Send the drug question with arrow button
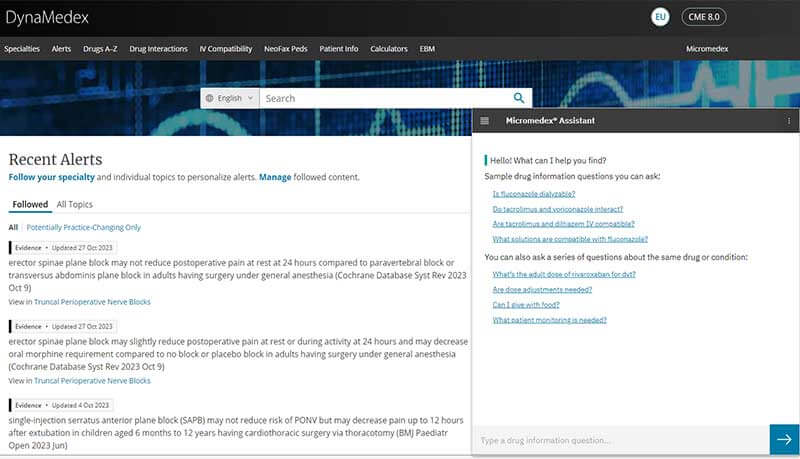Image resolution: width=800 pixels, height=459 pixels. click(784, 440)
